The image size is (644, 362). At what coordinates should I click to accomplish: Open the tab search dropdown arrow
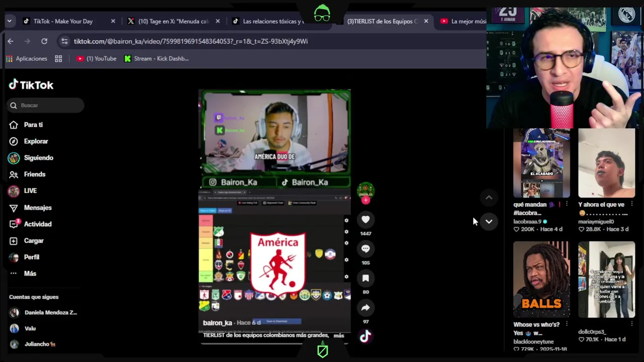click(x=9, y=21)
